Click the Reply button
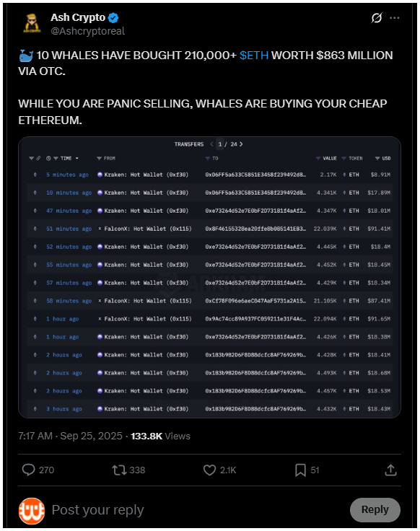The image size is (420, 531). [x=375, y=509]
